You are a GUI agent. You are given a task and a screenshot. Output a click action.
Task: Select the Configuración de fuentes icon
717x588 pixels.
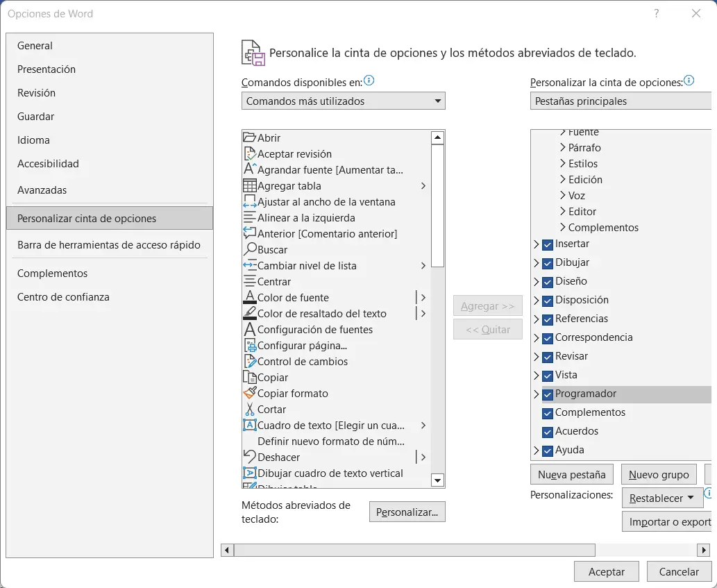(249, 329)
